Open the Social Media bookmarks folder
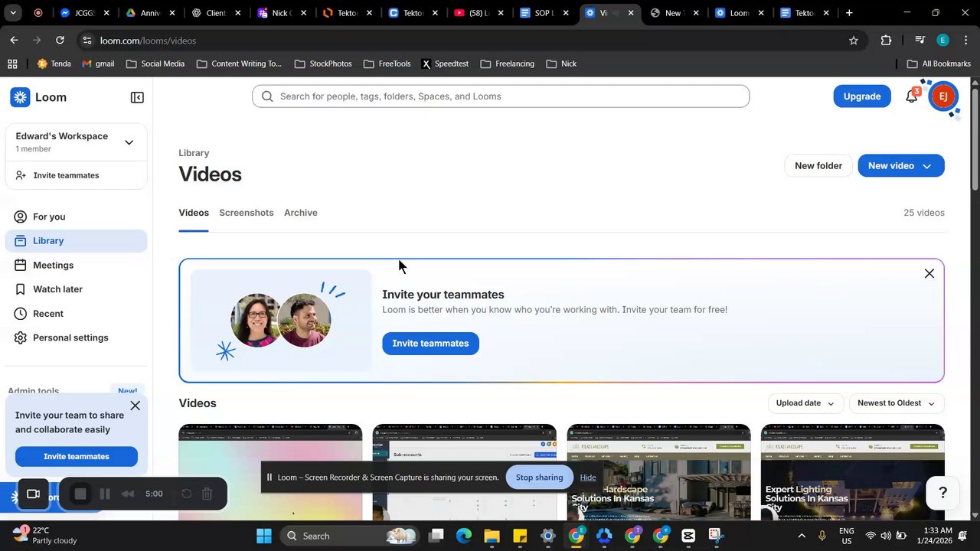The image size is (980, 551). (x=155, y=64)
